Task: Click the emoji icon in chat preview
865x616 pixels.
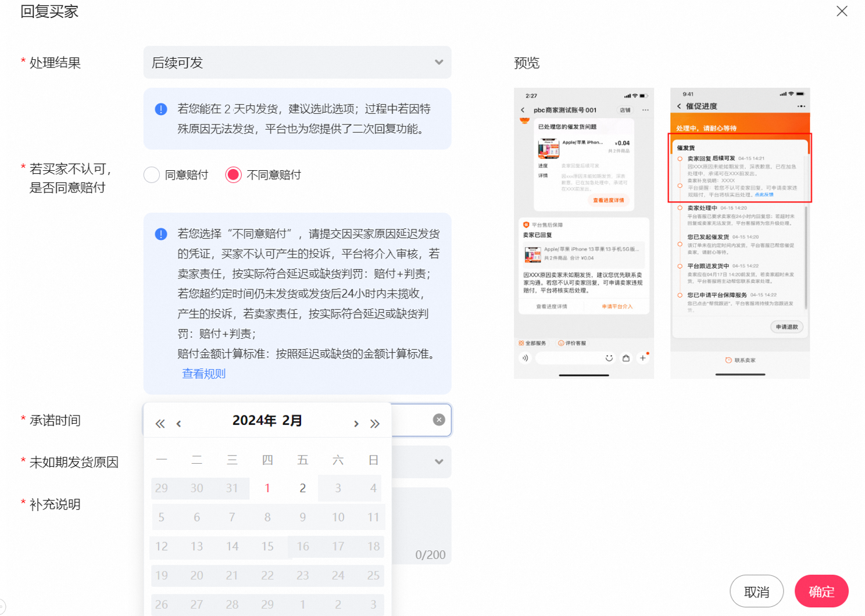Action: click(609, 358)
